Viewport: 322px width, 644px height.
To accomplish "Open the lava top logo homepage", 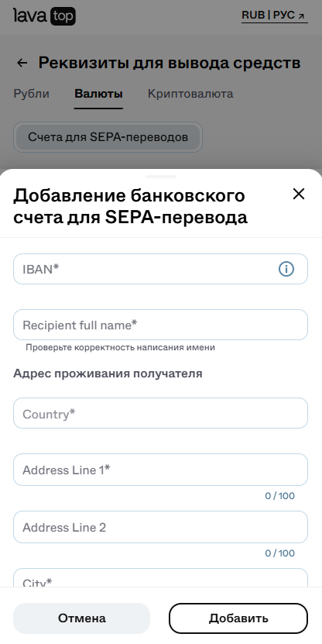I will 44,16.
